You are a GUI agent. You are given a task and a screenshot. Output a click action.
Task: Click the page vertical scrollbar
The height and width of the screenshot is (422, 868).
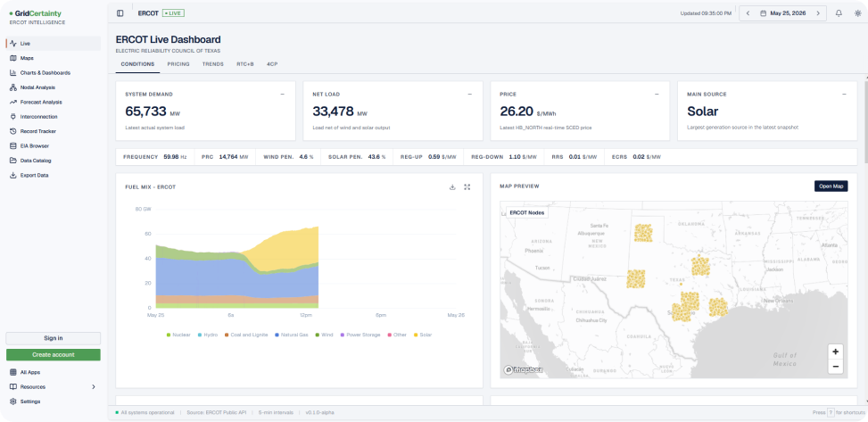tap(865, 122)
